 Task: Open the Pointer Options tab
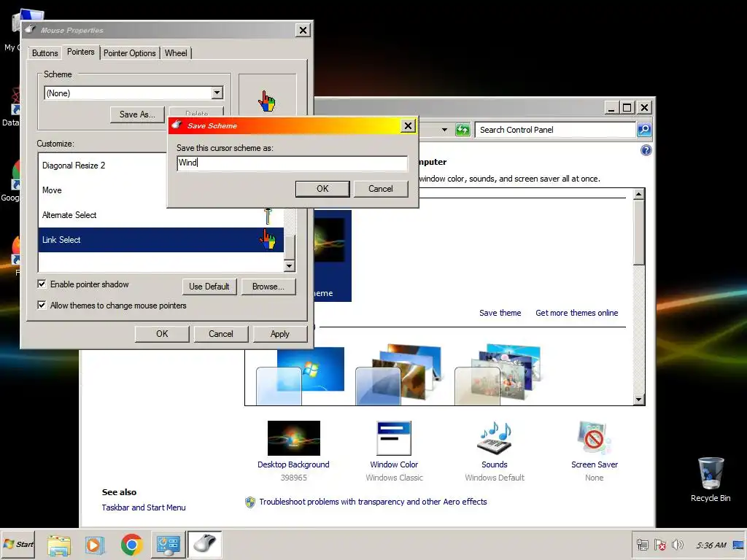pos(130,52)
